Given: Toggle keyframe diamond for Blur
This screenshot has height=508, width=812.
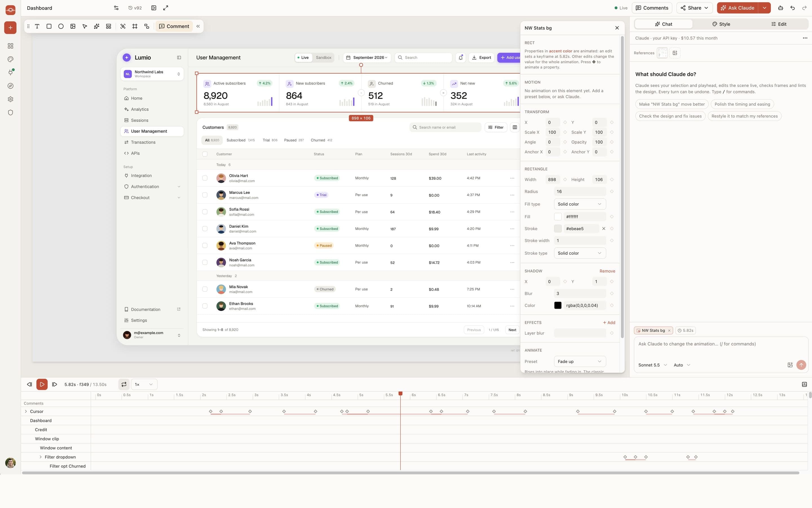Looking at the screenshot, I should (x=612, y=294).
